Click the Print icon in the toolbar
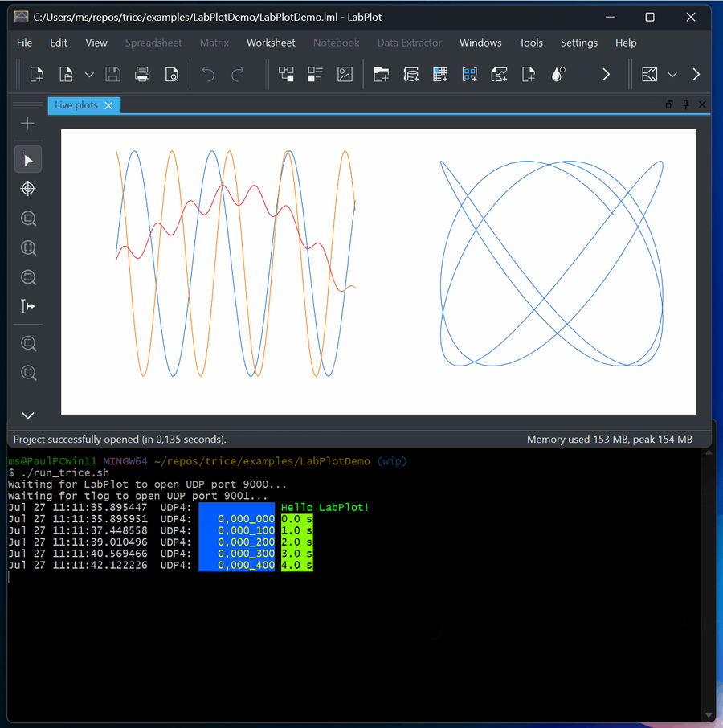The width and height of the screenshot is (723, 728). click(x=142, y=74)
